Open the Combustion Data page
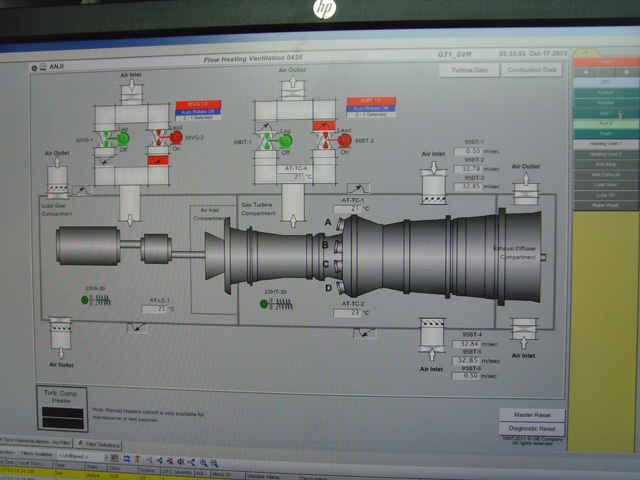 point(532,70)
